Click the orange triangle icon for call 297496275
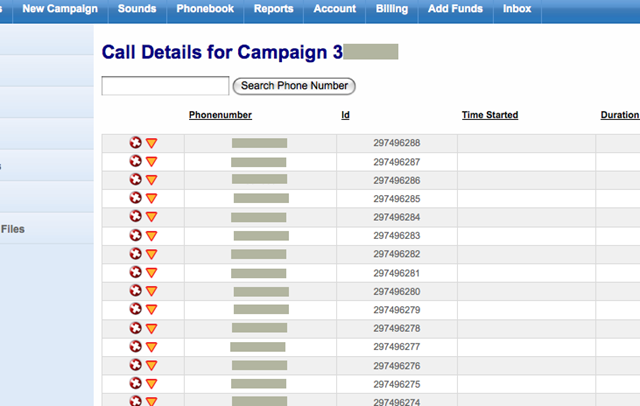This screenshot has width=640, height=406. coord(152,384)
